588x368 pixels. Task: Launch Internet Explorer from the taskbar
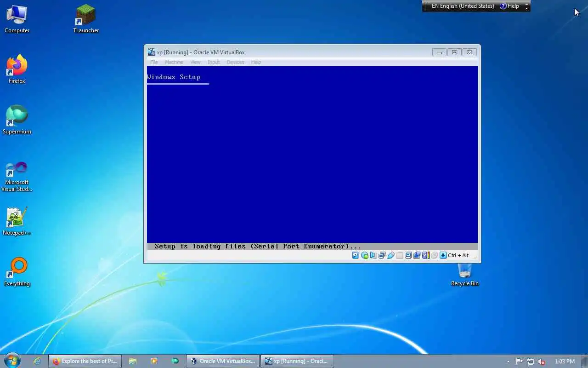[x=37, y=361]
